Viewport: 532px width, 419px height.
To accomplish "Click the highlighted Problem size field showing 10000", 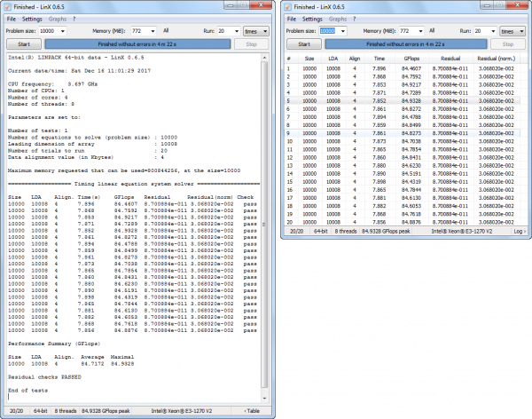I will (327, 29).
